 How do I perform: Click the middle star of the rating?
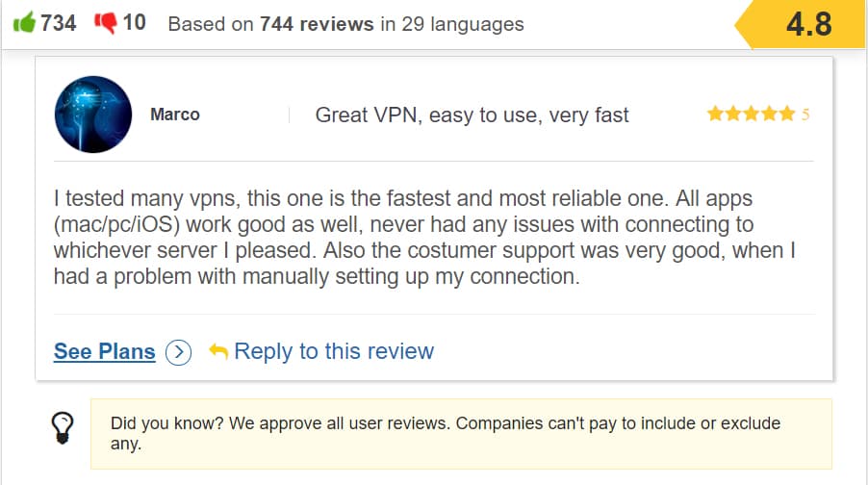[x=752, y=115]
